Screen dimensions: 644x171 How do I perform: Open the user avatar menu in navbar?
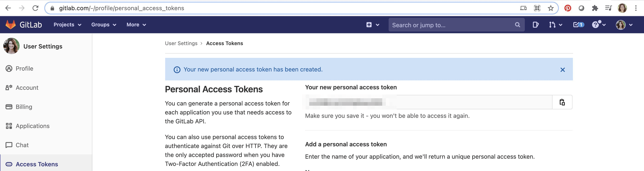click(624, 25)
